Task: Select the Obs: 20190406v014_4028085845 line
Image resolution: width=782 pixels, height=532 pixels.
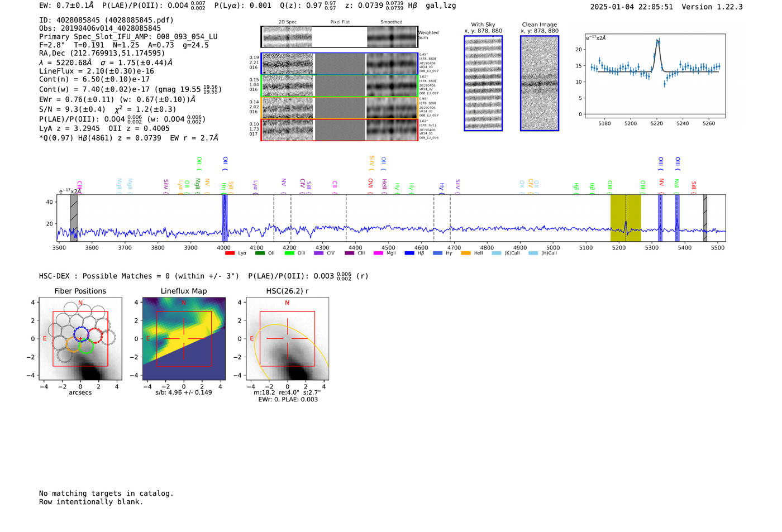Action: (100, 28)
